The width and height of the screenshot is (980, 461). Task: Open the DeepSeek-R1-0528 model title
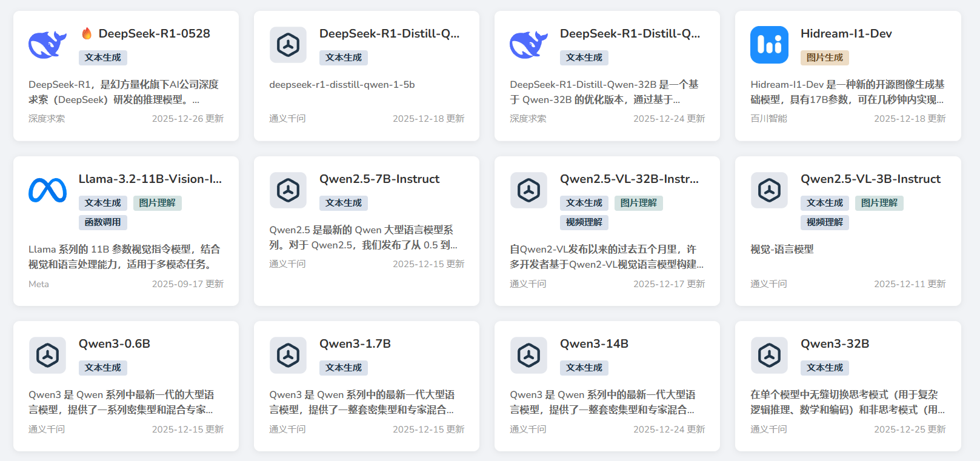[155, 33]
